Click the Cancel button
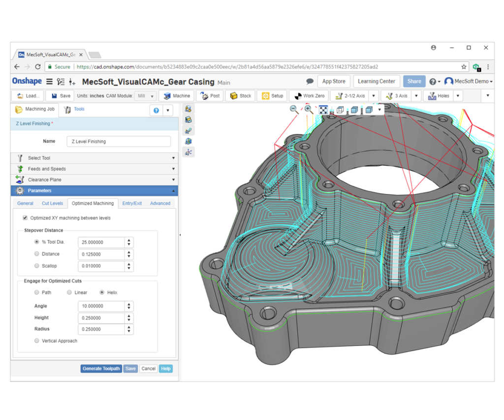This screenshot has width=504, height=420. [x=148, y=368]
